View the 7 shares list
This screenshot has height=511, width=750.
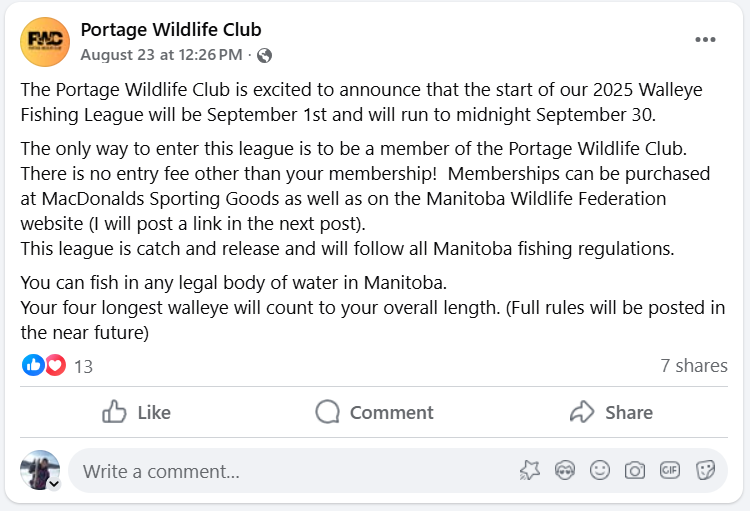click(x=694, y=366)
